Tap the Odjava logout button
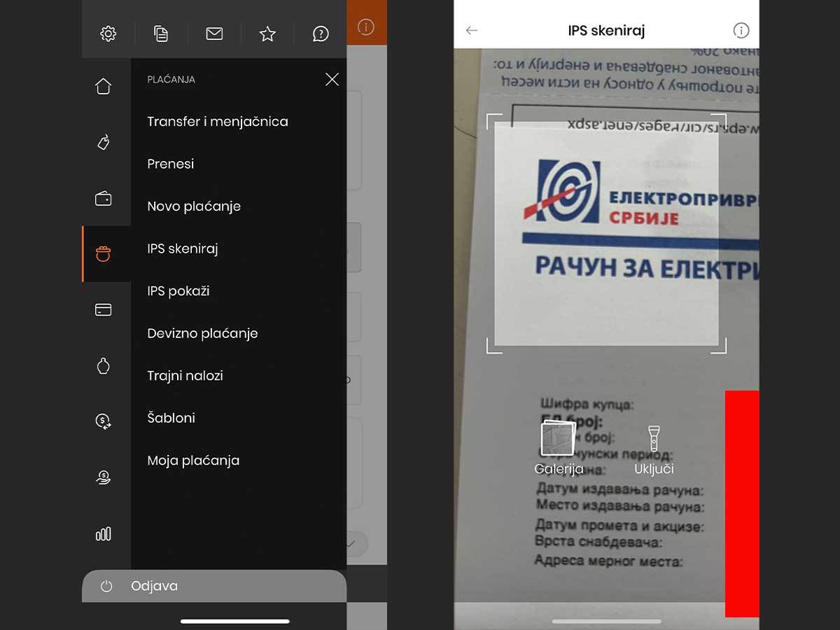Image resolution: width=840 pixels, height=630 pixels. (x=154, y=586)
